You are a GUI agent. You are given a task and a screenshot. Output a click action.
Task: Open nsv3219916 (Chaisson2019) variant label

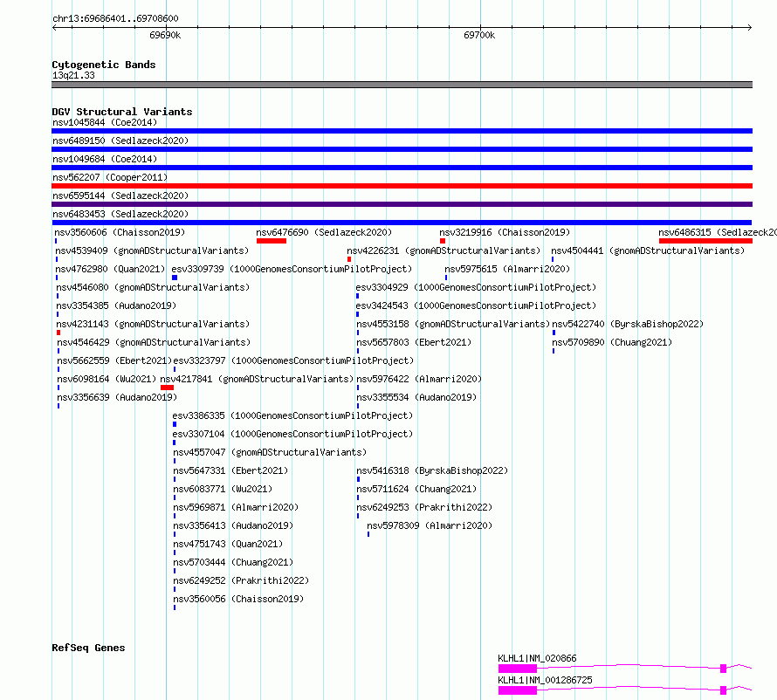[x=505, y=232]
